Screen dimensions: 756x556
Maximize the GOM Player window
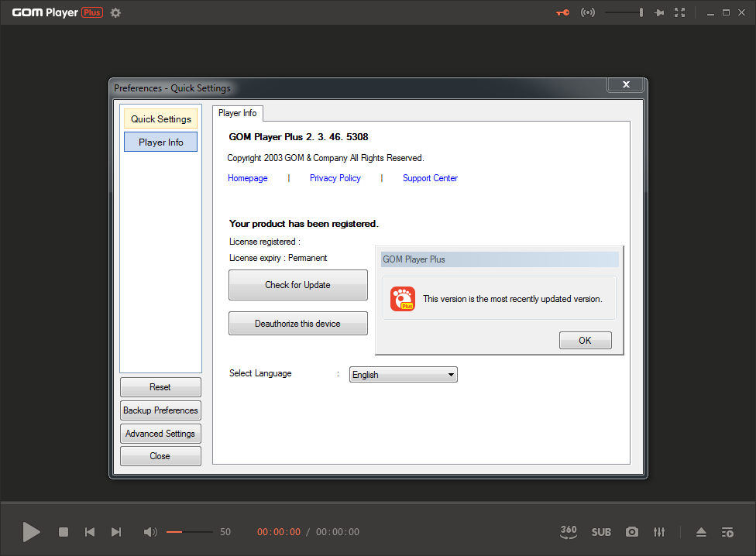[x=726, y=12]
